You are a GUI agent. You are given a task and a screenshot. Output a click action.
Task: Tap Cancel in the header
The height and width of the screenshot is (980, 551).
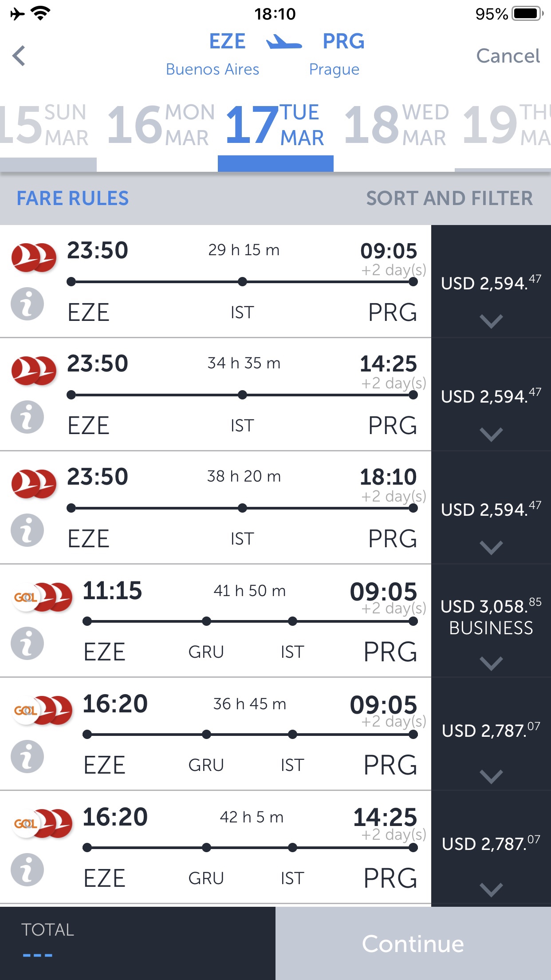(508, 56)
